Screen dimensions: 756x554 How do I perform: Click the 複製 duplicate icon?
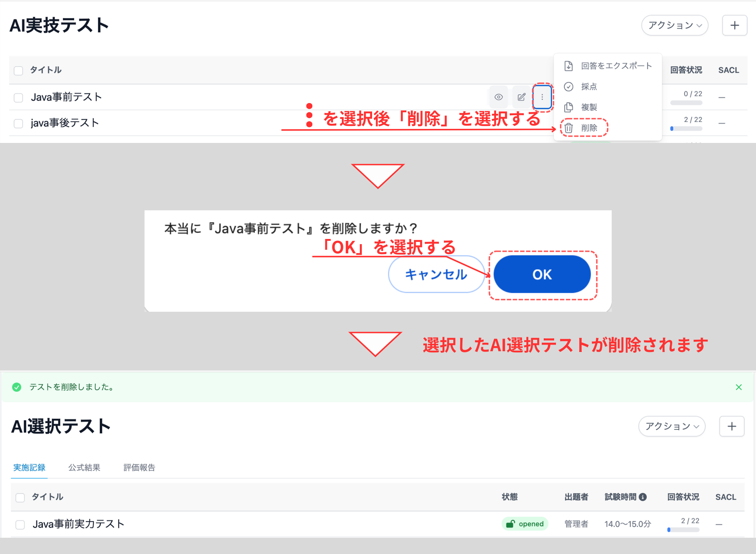point(568,107)
